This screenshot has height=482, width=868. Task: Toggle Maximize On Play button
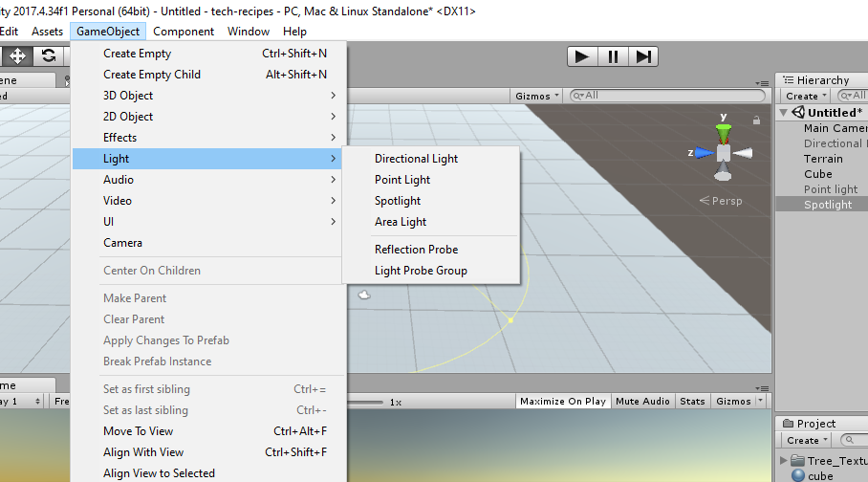(563, 401)
